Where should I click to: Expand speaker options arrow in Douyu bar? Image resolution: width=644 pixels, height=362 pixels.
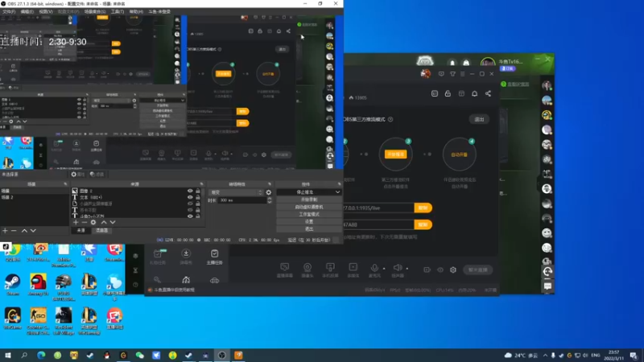tap(407, 269)
